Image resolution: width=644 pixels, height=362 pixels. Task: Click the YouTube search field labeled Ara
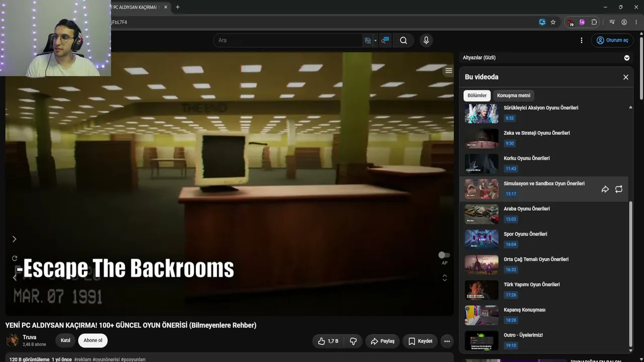click(x=288, y=40)
